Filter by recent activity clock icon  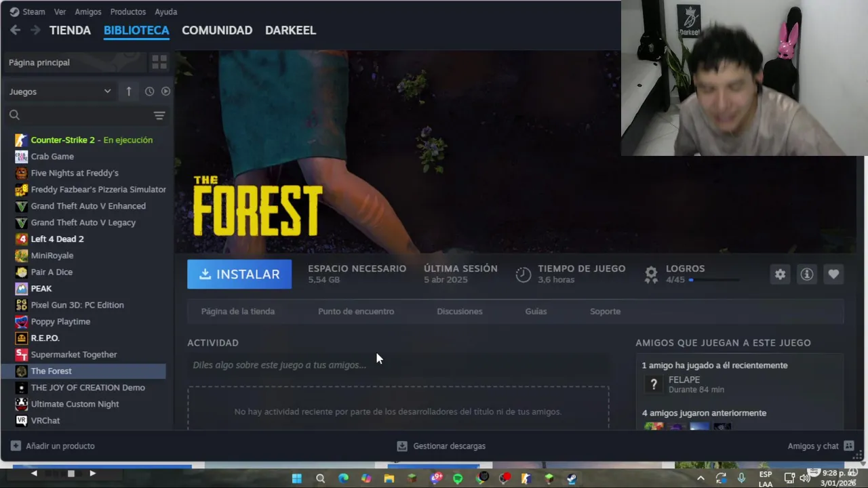[149, 91]
